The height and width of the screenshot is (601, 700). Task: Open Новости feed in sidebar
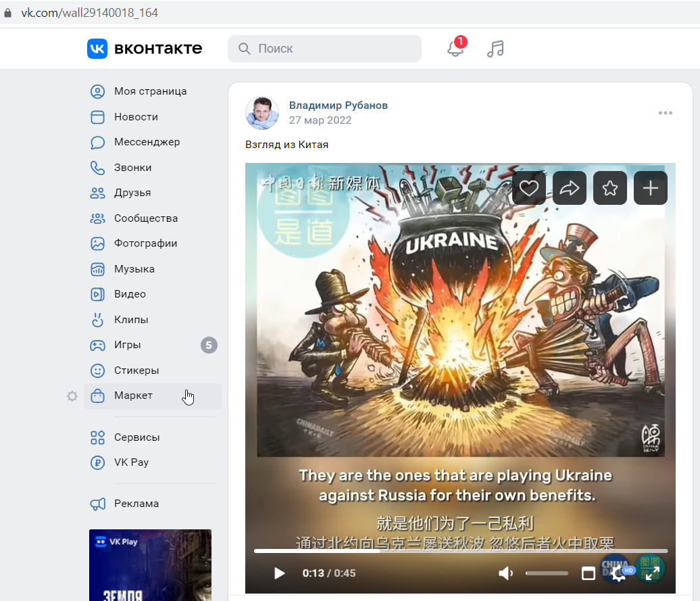153,117
